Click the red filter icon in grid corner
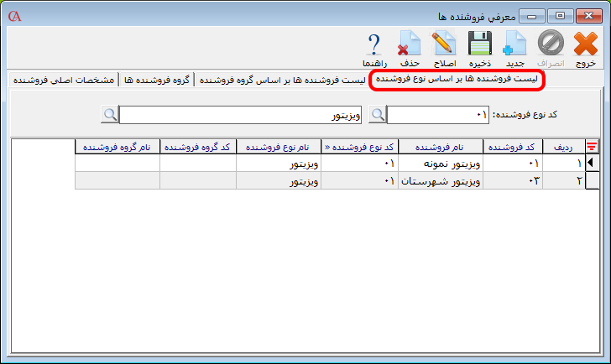The width and height of the screenshot is (611, 364). [591, 147]
